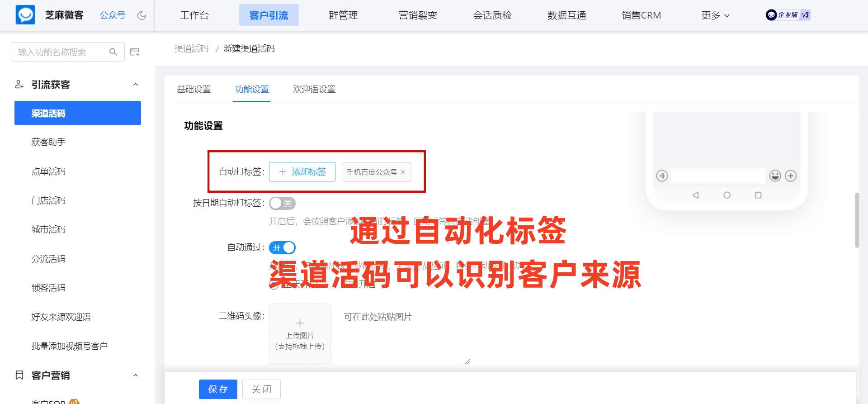868x404 pixels.
Task: Click the 企业版 v3 badge
Action: 788,15
